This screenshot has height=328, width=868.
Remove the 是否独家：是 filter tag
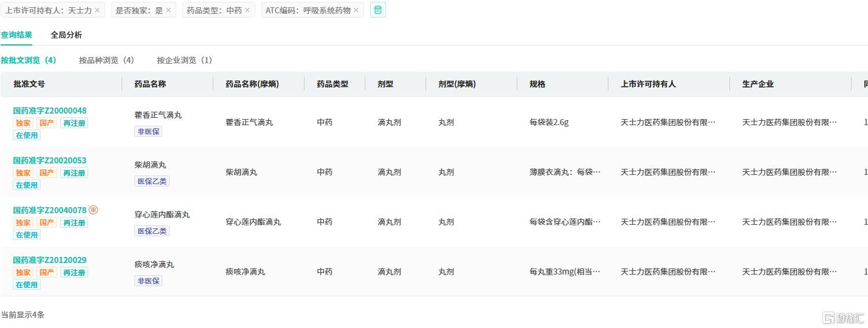click(x=168, y=10)
